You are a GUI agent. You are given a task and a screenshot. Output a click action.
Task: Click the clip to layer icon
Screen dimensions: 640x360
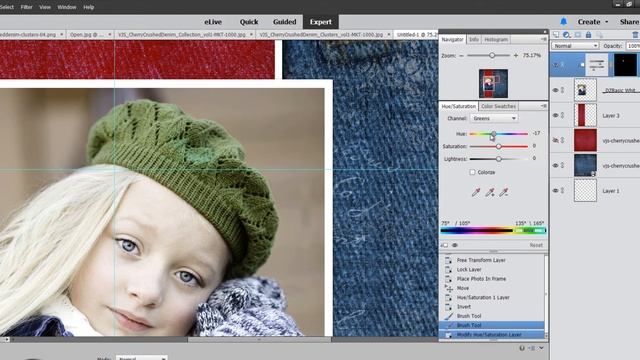445,245
